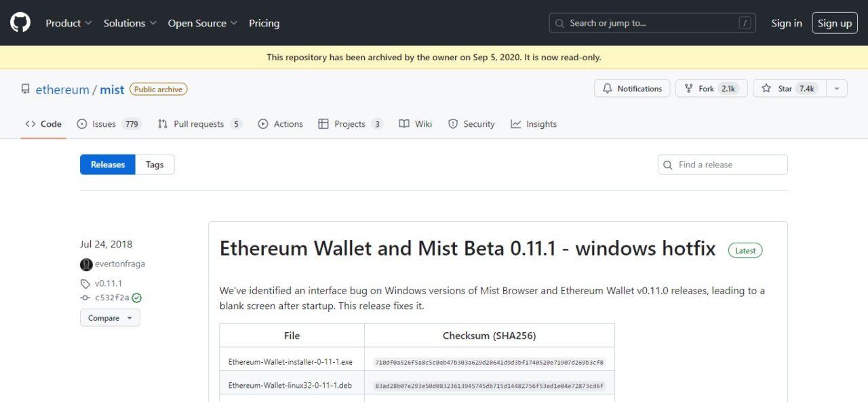Click the magnifier icon in header search
The height and width of the screenshot is (402, 868).
pyautogui.click(x=560, y=23)
